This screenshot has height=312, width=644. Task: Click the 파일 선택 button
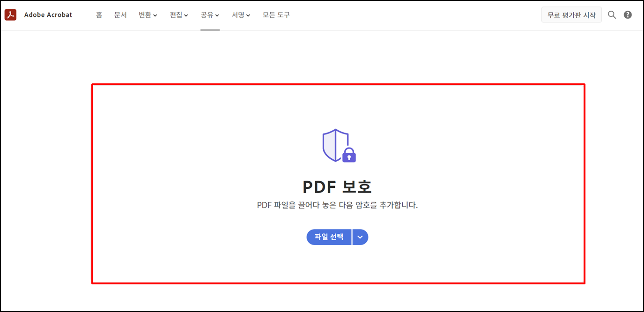pyautogui.click(x=329, y=237)
